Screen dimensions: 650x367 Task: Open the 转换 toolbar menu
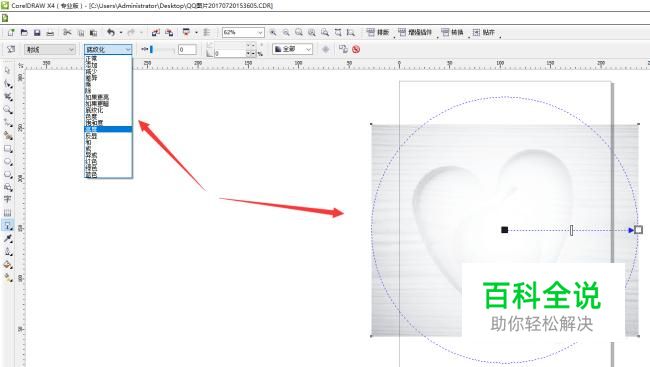tap(452, 32)
